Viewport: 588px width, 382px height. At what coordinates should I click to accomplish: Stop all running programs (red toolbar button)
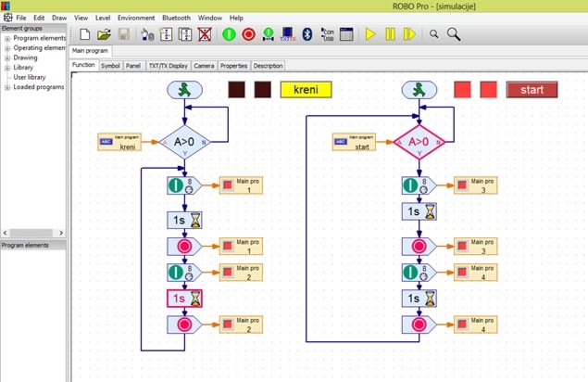(248, 34)
